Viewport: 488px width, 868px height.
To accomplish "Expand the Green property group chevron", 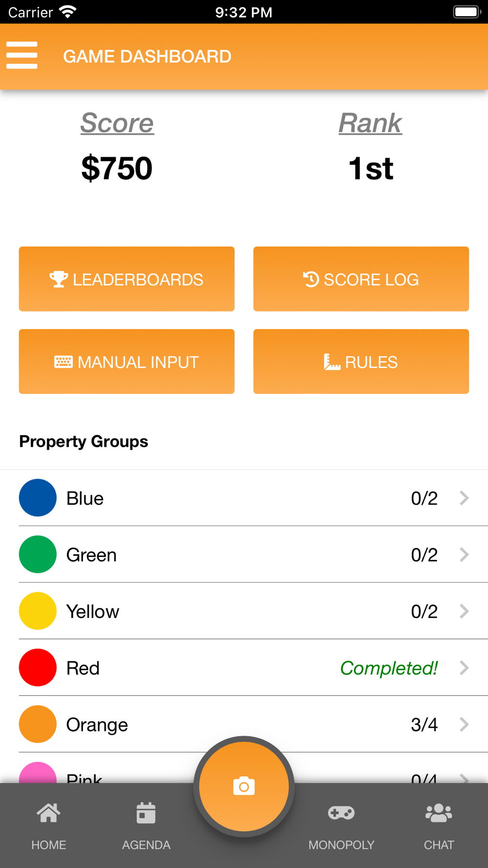I will (464, 555).
